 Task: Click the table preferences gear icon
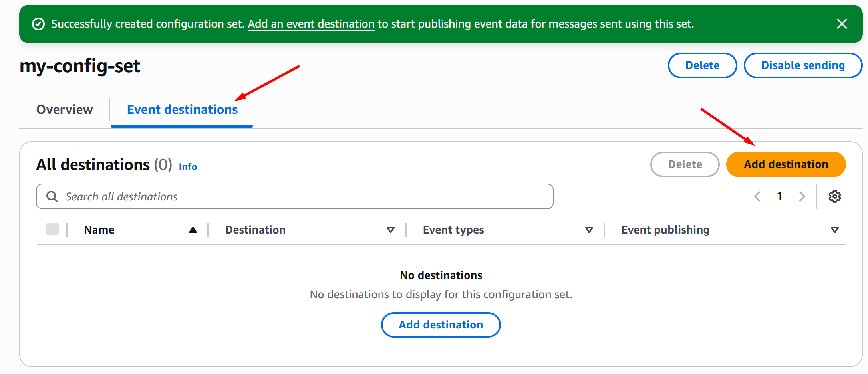(x=834, y=196)
